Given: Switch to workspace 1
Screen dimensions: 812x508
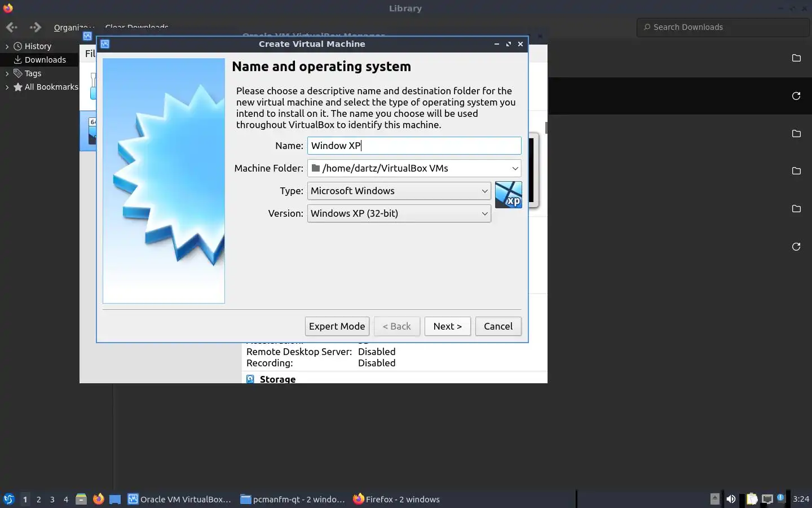Looking at the screenshot, I should 25,499.
